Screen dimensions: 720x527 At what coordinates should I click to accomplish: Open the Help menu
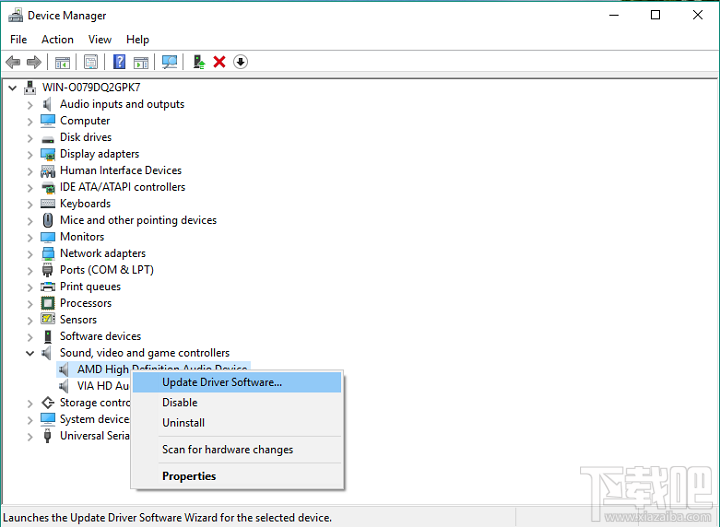click(x=138, y=39)
